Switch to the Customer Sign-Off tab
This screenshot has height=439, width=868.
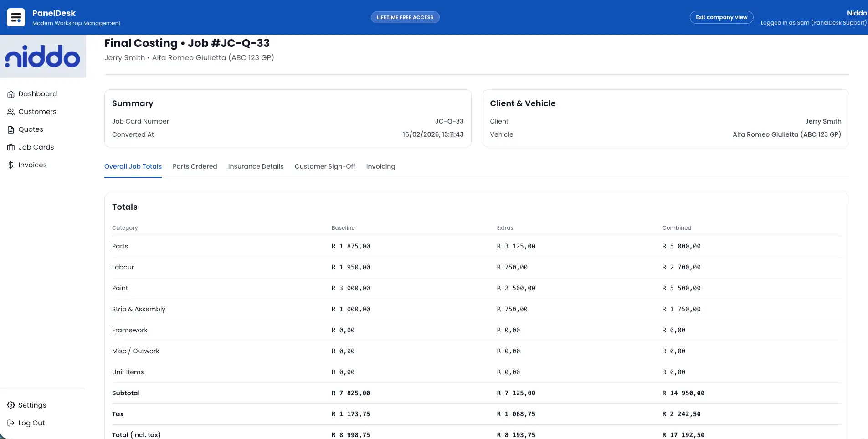point(325,166)
